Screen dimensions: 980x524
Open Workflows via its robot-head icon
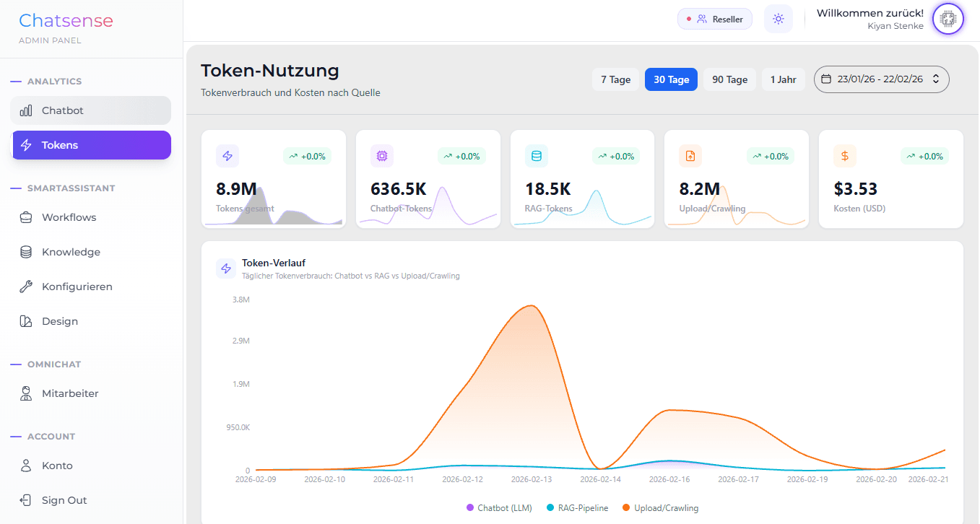coord(27,217)
